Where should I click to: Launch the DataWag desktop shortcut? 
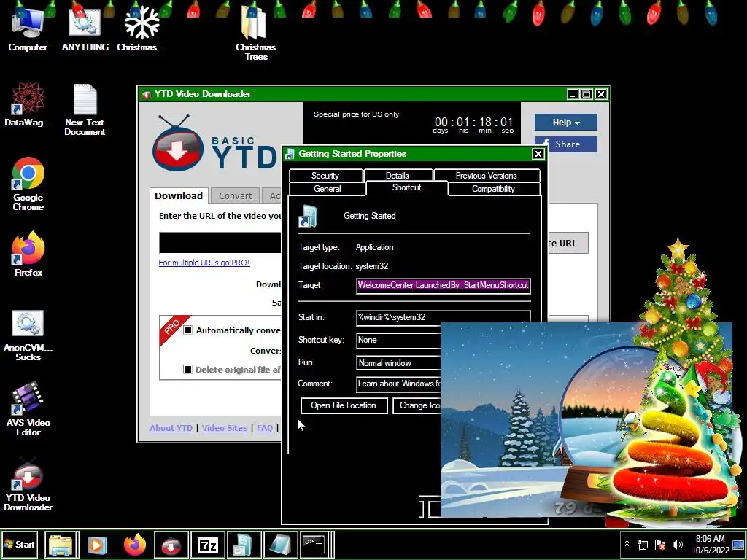28,105
